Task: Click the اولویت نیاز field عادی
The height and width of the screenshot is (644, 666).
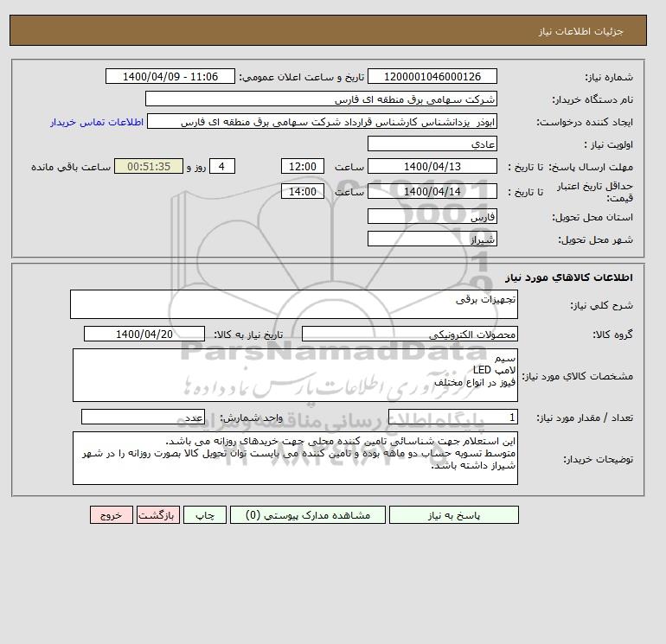Action: pos(432,143)
